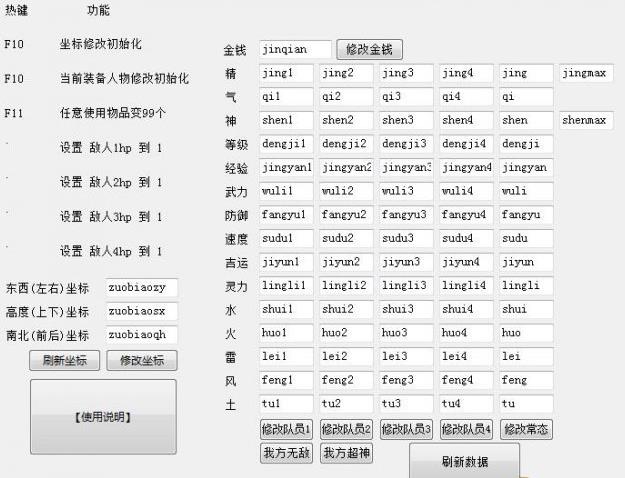Activate the 我方超神 button
Screen dimensions: 625x478
[x=346, y=453]
